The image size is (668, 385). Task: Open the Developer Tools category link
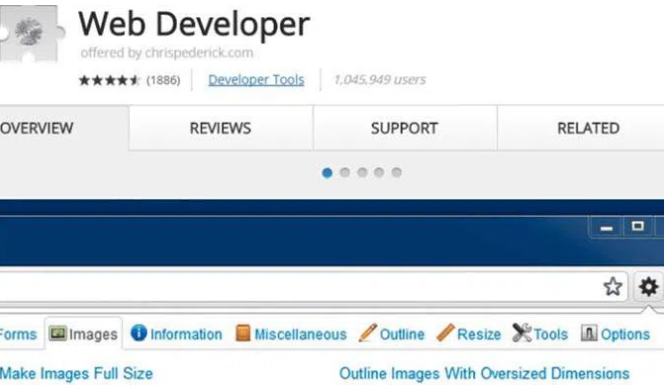(256, 80)
